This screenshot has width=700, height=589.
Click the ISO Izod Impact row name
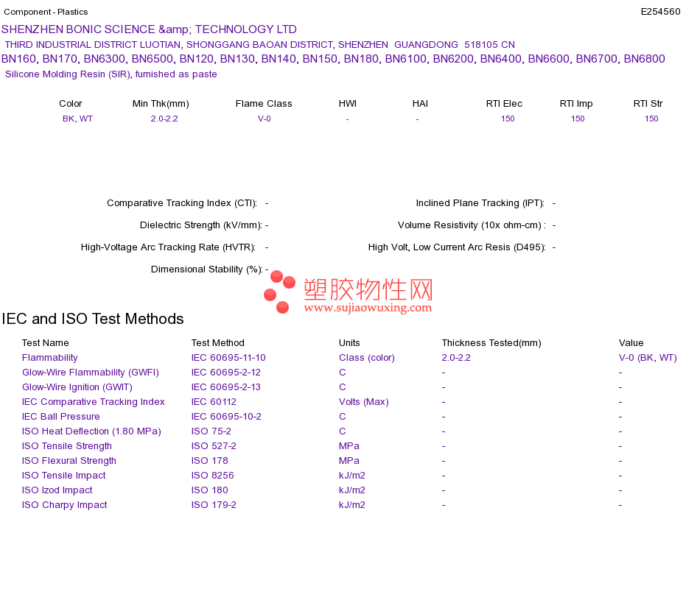click(57, 490)
